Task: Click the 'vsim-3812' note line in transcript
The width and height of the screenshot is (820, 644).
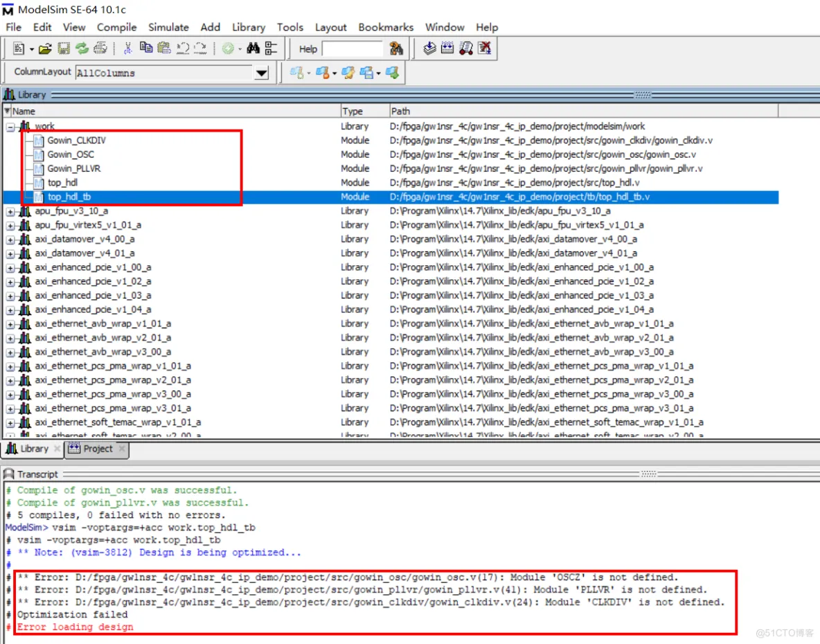Action: [x=159, y=552]
